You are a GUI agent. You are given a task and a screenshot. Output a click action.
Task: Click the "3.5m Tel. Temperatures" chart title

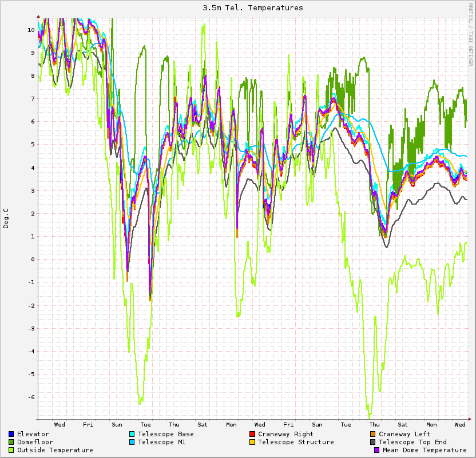pos(253,8)
